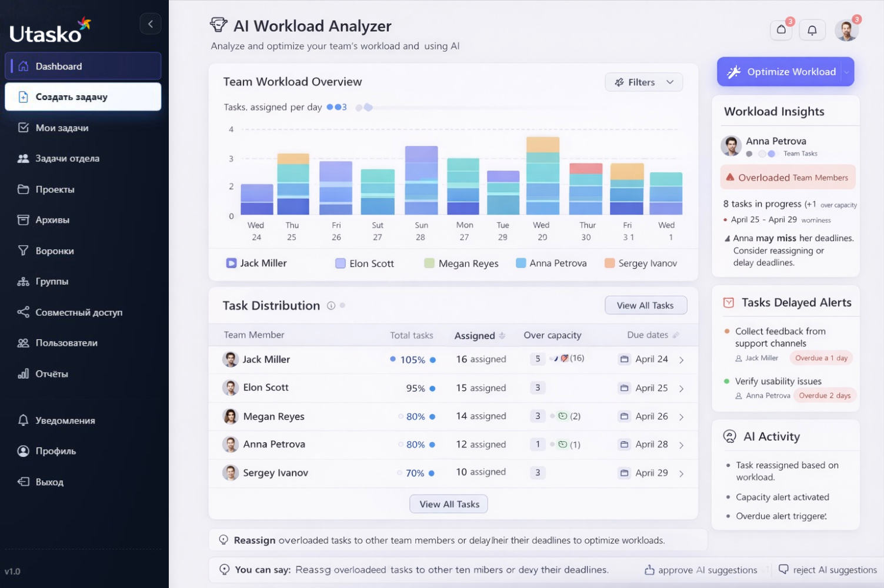Approve AI suggestions at the bottom bar
The height and width of the screenshot is (588, 884).
700,569
